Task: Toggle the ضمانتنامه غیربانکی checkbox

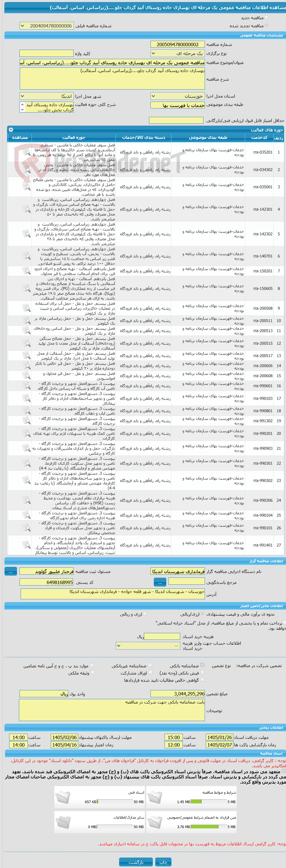Action: click(150, 665)
